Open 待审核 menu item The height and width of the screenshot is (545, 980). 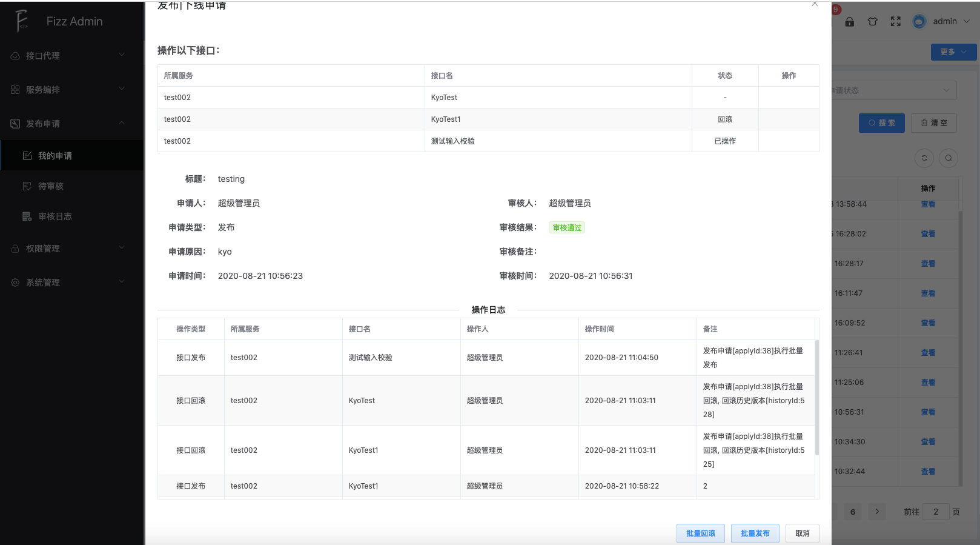click(x=51, y=186)
